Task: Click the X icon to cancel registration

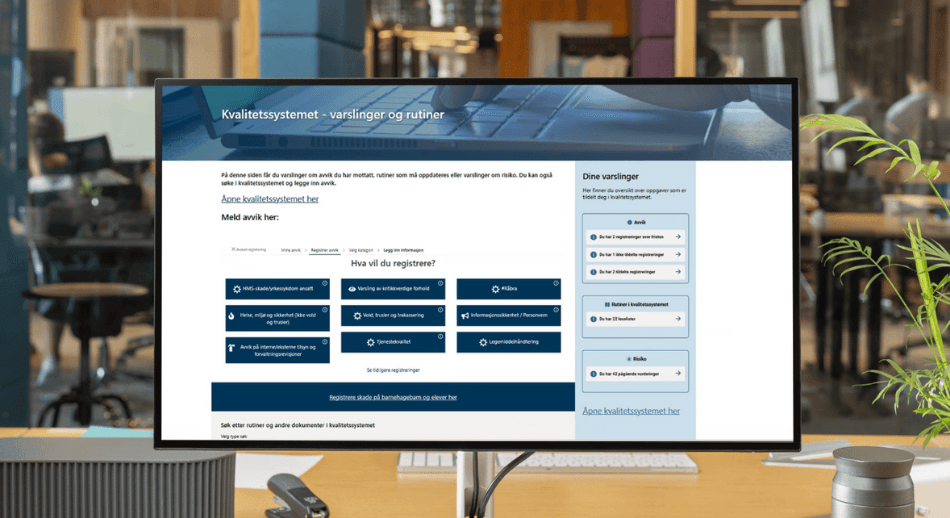Action: pyautogui.click(x=233, y=249)
